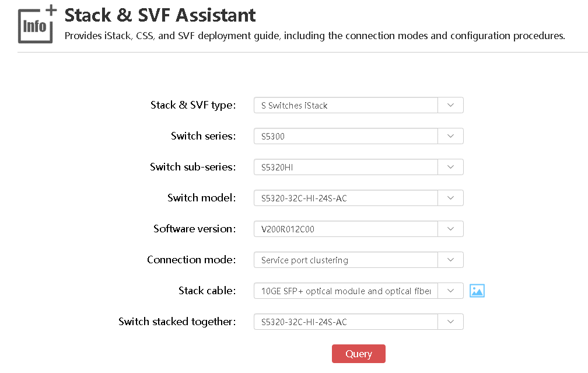Click the 'Switch series:' label
Viewport: 588px width, 373px height.
[203, 136]
